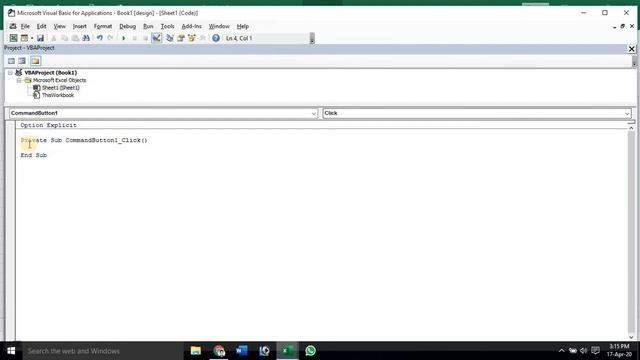Open VBA Help question mark icon
Image resolution: width=640 pixels, height=360 pixels.
(x=216, y=38)
